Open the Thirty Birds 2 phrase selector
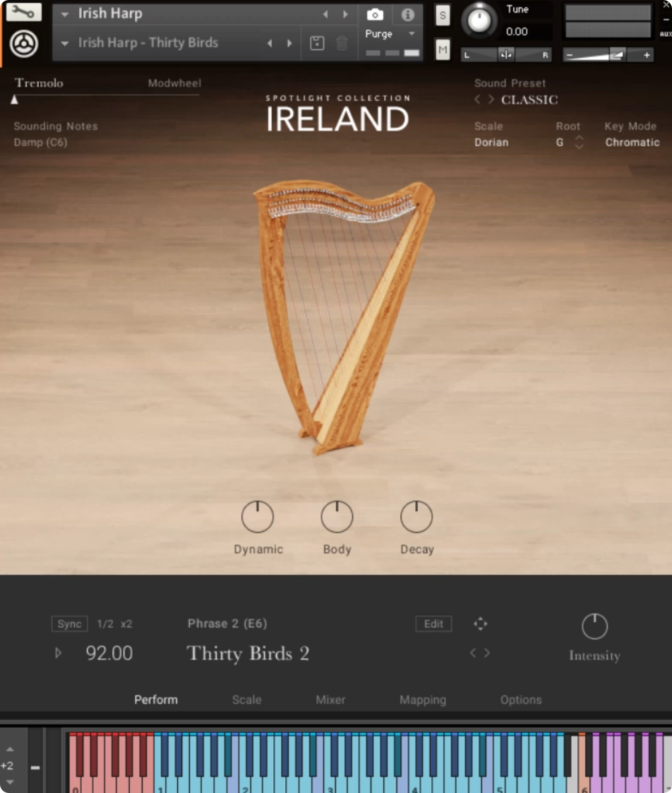This screenshot has width=672, height=793. click(x=248, y=653)
